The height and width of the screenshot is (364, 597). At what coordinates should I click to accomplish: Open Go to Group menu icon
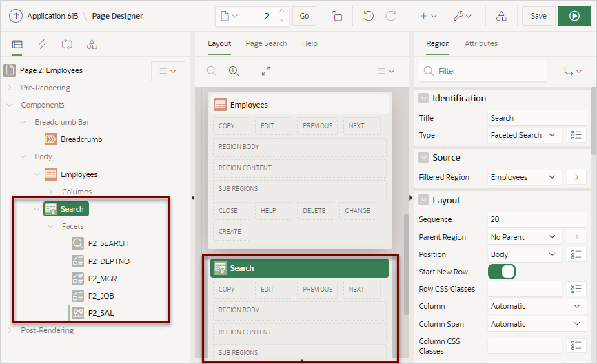click(x=573, y=71)
